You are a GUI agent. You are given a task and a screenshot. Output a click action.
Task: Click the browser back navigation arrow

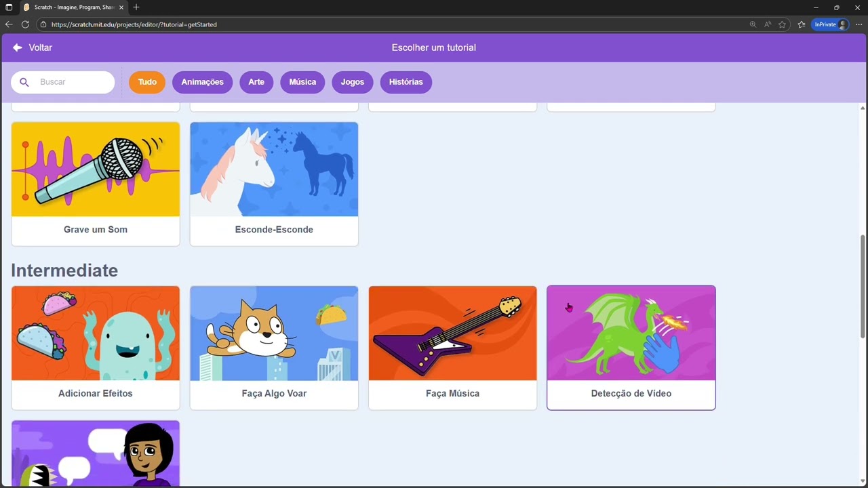pos(9,24)
